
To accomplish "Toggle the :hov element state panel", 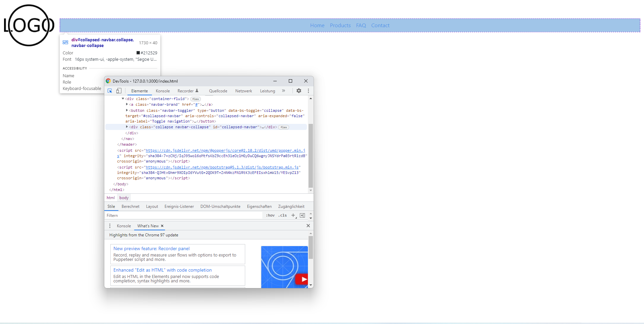I will coord(270,216).
